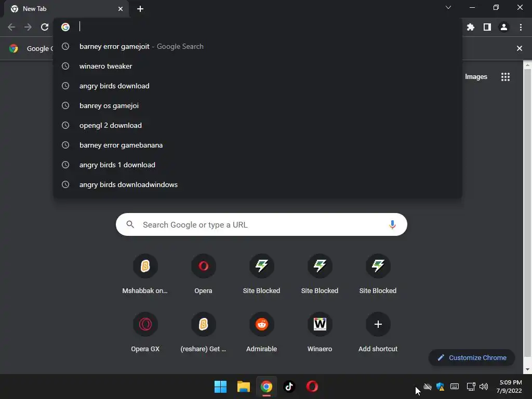Dismiss the infobar with X
Viewport: 532px width, 399px height.
520,48
